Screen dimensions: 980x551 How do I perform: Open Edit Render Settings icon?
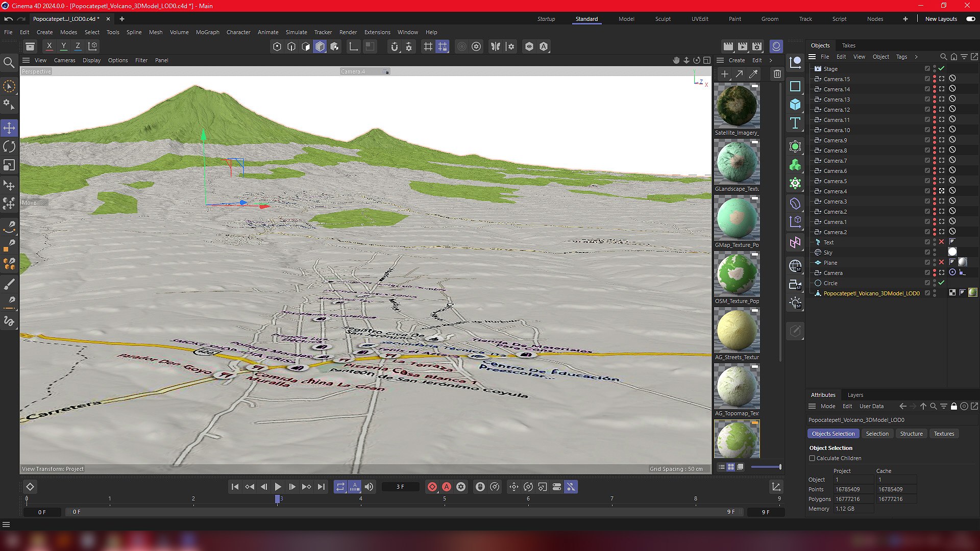tap(757, 46)
